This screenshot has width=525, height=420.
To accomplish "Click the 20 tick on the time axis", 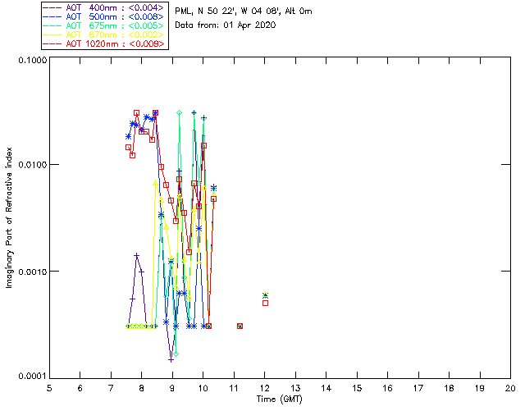I will [510, 387].
